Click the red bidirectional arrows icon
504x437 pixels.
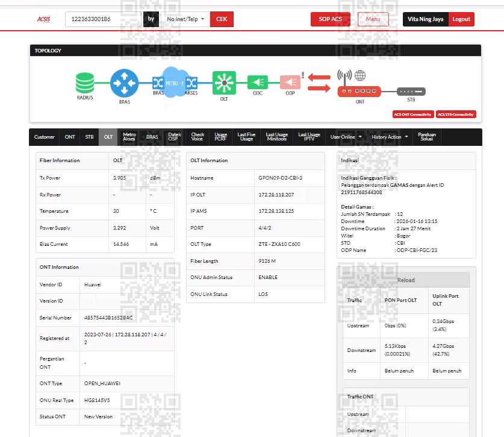click(319, 83)
